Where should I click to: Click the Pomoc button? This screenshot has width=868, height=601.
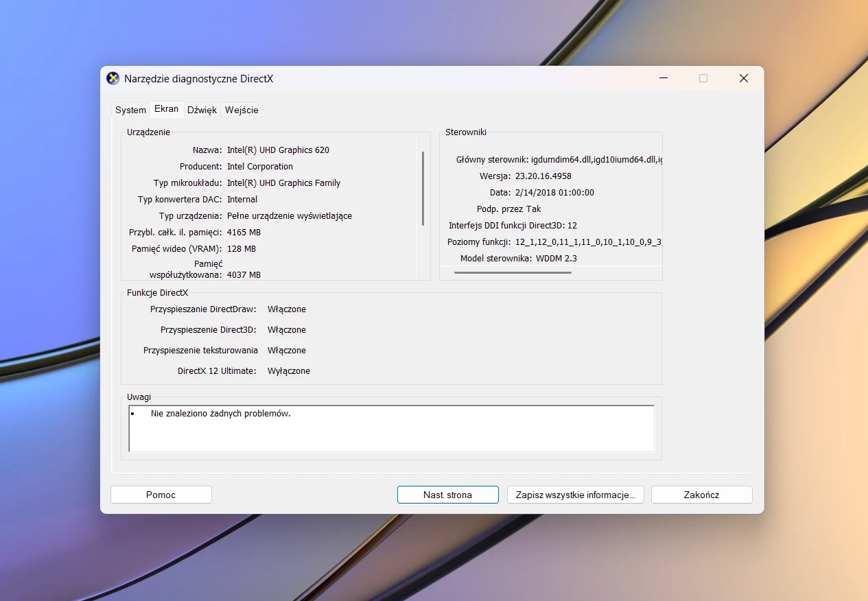click(161, 495)
